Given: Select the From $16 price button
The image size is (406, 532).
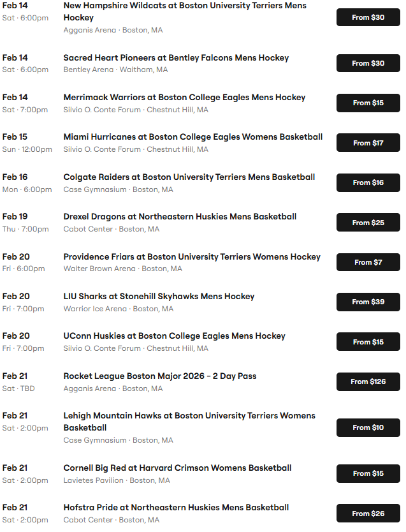Looking at the screenshot, I should 368,182.
